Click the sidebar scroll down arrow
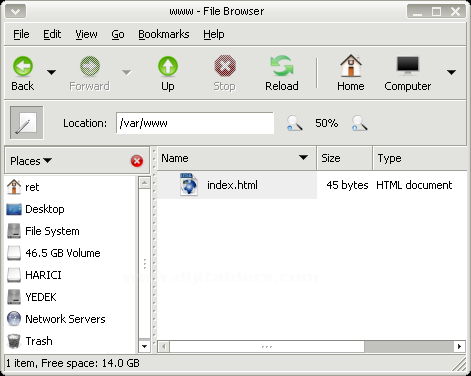This screenshot has width=471, height=376. [144, 346]
